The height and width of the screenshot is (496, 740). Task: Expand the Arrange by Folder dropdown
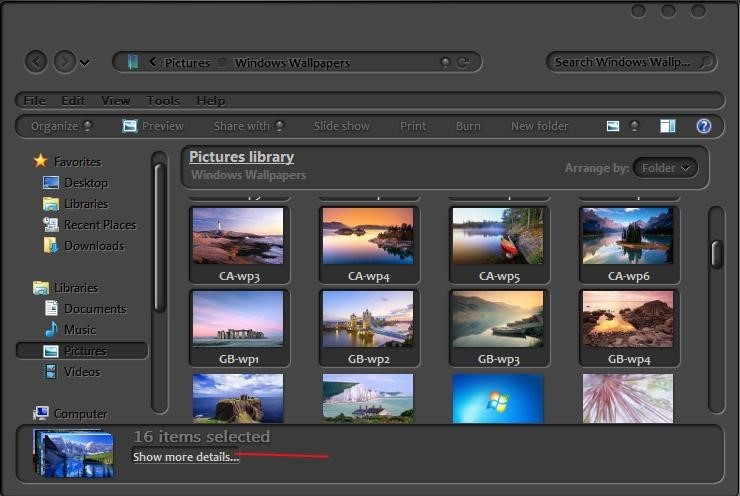[x=665, y=168]
